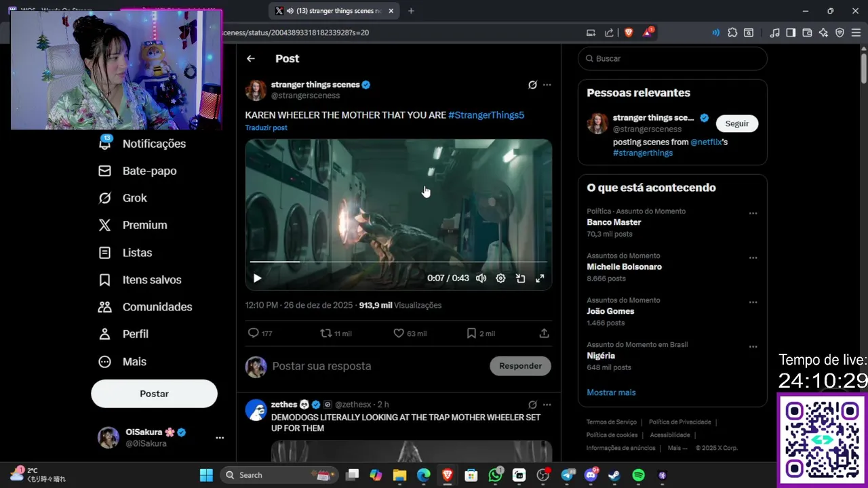Open Grok icon on zethes reply

pyautogui.click(x=532, y=405)
